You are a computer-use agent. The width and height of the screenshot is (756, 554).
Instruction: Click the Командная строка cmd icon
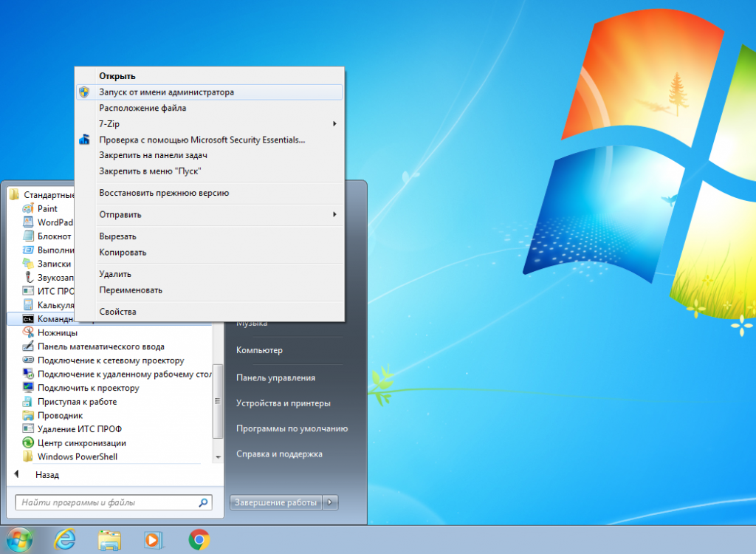click(x=28, y=319)
